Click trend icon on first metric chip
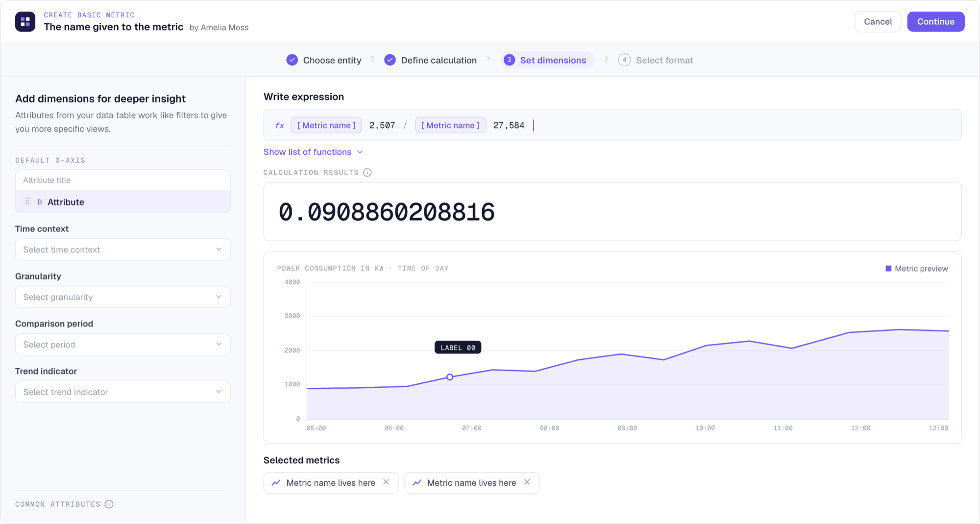The height and width of the screenshot is (524, 980). coord(276,483)
